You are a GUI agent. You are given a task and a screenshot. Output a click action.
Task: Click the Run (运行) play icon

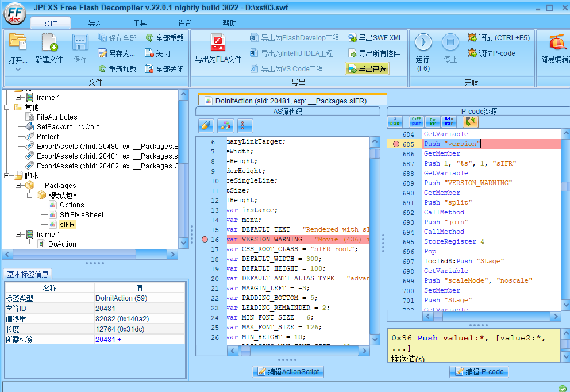(x=423, y=43)
